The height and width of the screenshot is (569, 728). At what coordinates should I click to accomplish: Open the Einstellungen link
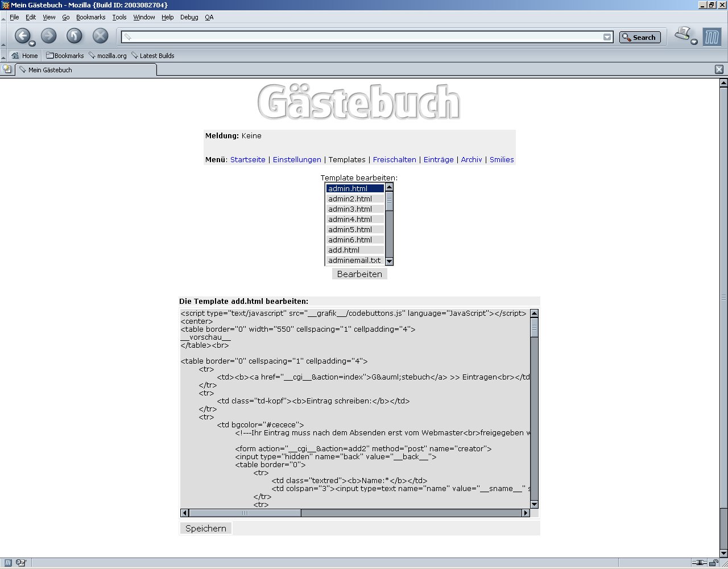click(x=297, y=160)
